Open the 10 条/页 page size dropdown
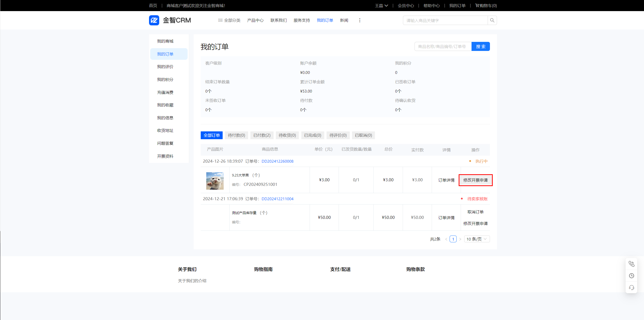 point(477,239)
